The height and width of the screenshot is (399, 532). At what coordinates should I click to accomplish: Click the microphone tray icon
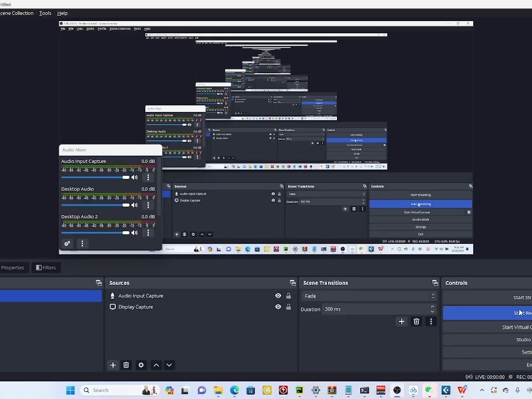pyautogui.click(x=518, y=390)
